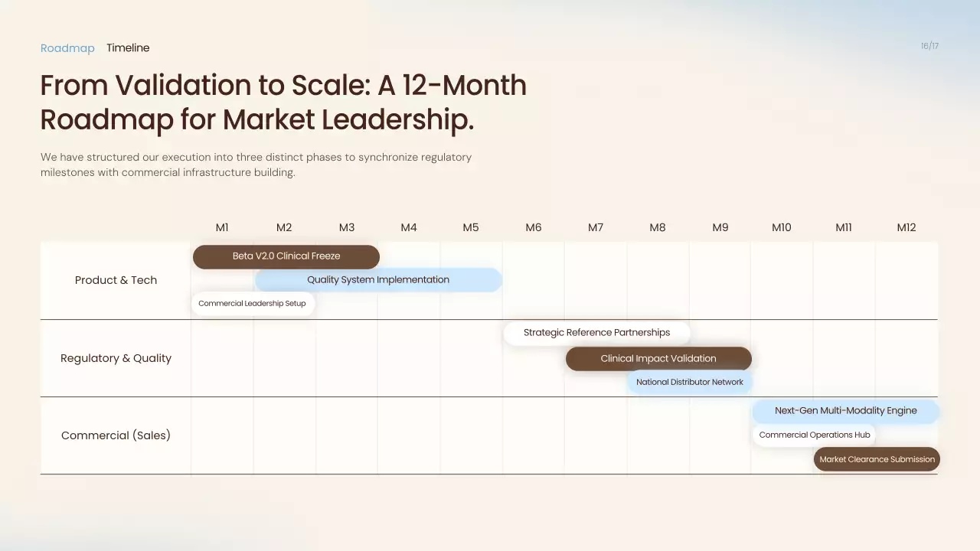The width and height of the screenshot is (980, 551).
Task: Click the Roadmap breadcrumb label
Action: (x=67, y=48)
